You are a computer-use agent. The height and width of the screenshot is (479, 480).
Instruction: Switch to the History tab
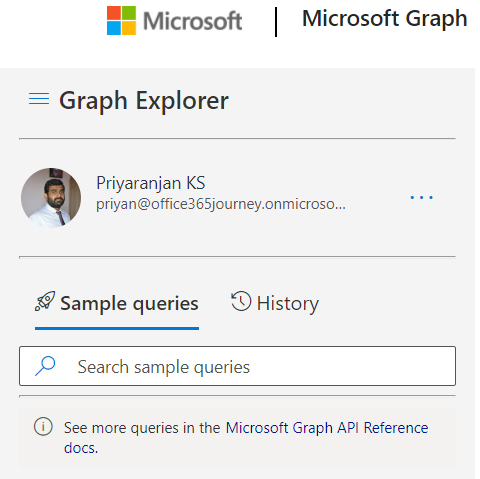[275, 303]
